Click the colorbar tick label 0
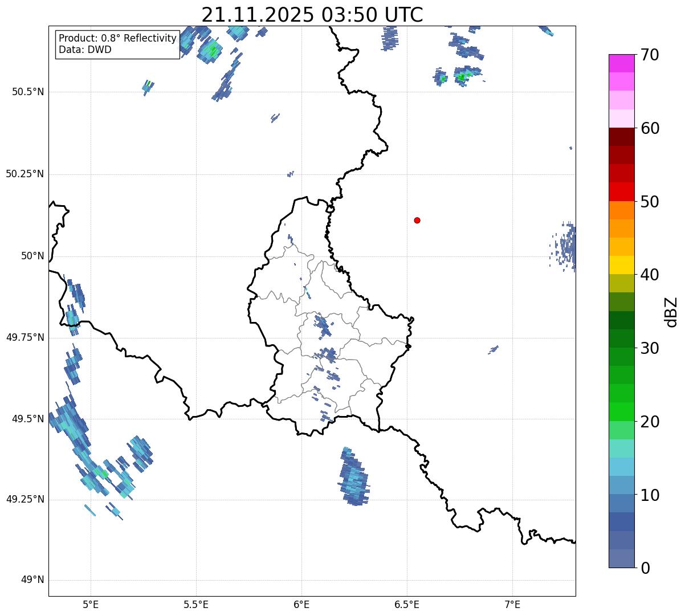 click(645, 568)
